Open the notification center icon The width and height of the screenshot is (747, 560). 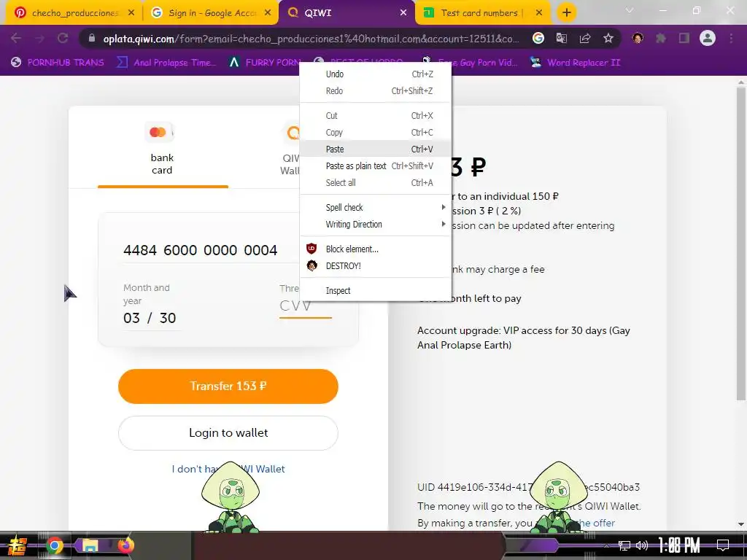pos(723,545)
